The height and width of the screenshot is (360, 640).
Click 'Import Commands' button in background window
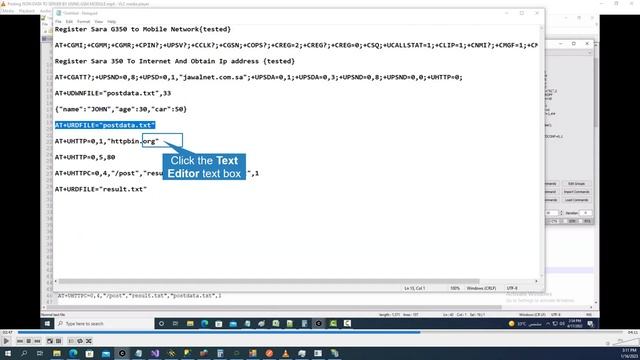pos(576,192)
